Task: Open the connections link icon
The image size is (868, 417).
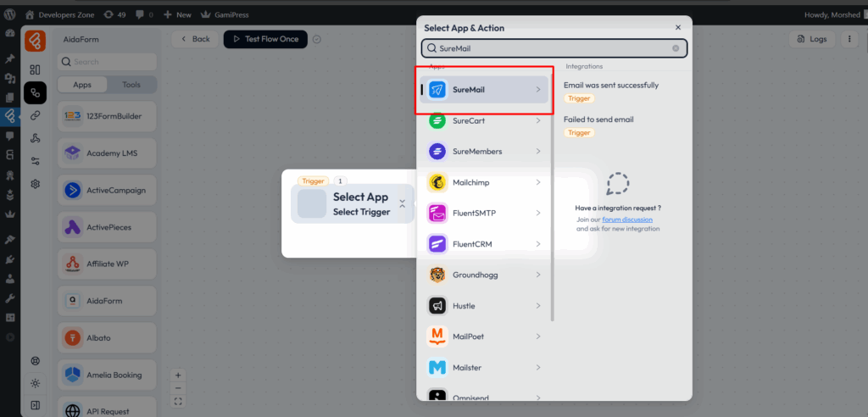Action: 36,115
